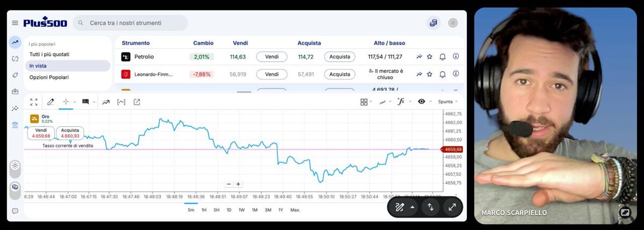Click Acquista button for Petrolio
The width and height of the screenshot is (644, 230).
pyautogui.click(x=340, y=57)
